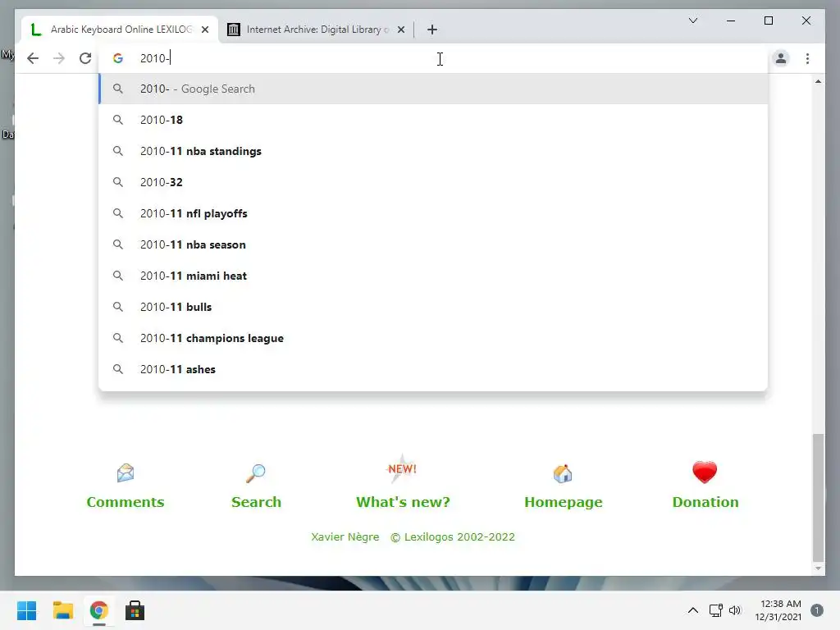Open Chrome's three-dot menu
The image size is (840, 630).
pos(807,58)
